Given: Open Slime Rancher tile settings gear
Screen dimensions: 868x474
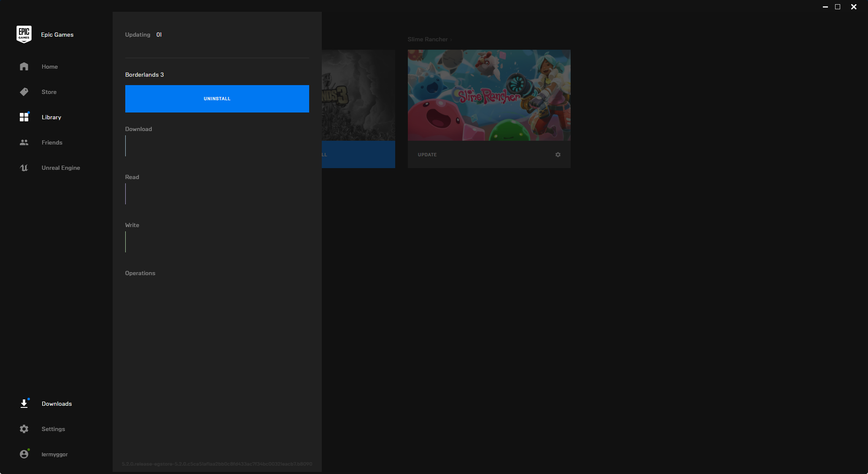Looking at the screenshot, I should coord(558,155).
